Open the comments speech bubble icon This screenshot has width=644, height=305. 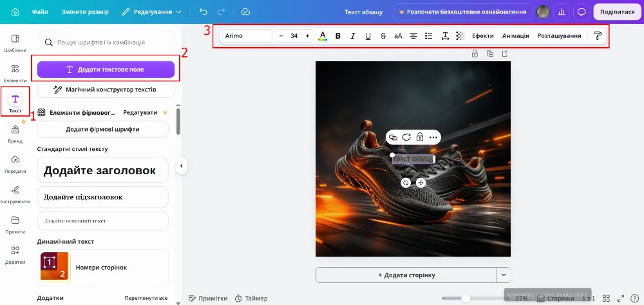[582, 12]
